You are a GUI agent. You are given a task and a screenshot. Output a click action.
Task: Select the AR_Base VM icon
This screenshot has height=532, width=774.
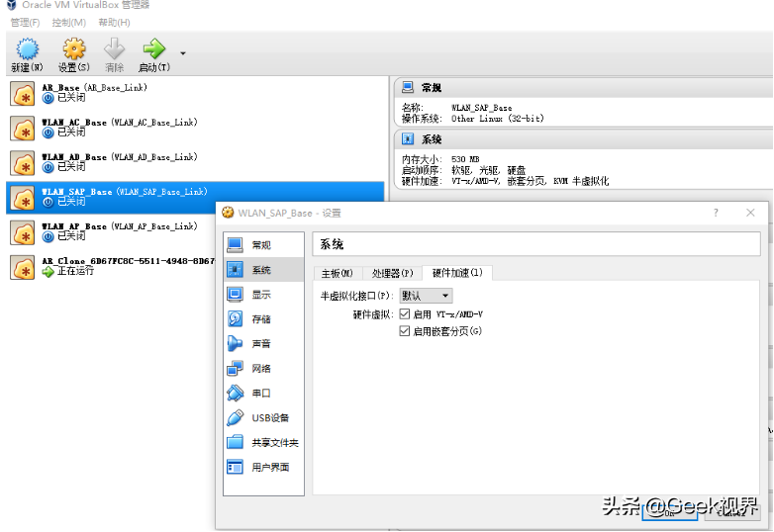(x=23, y=94)
